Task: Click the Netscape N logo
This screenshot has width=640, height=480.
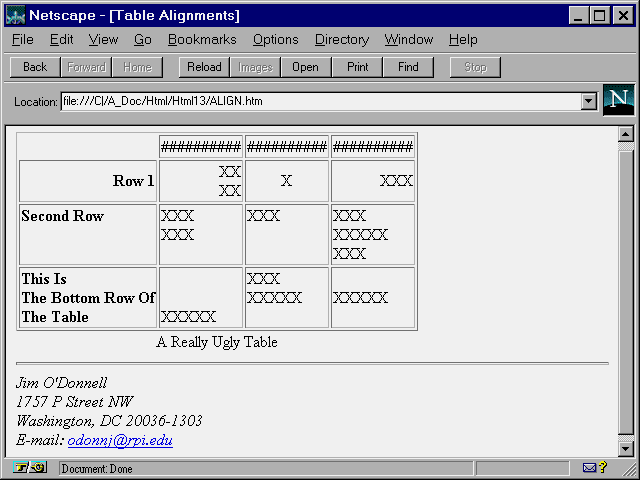Action: coord(619,101)
